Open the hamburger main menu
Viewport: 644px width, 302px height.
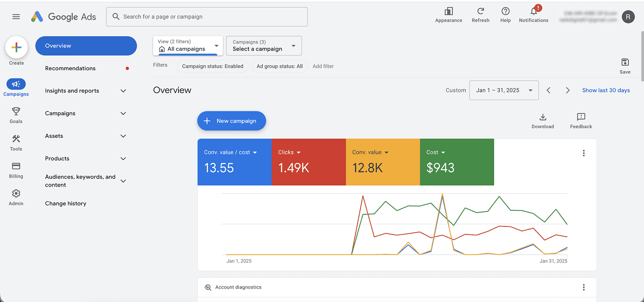16,17
